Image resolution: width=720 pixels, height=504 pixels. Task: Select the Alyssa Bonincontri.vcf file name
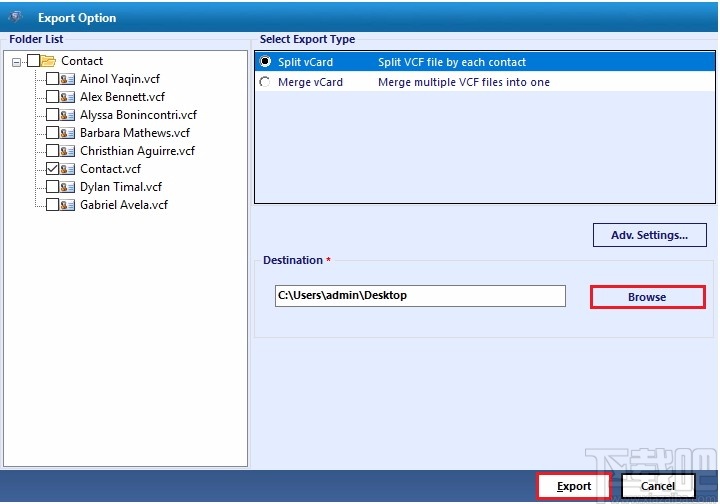tap(138, 115)
